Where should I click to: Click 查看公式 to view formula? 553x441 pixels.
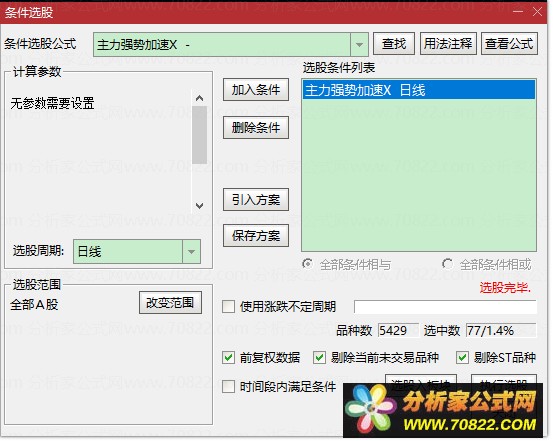[x=509, y=44]
